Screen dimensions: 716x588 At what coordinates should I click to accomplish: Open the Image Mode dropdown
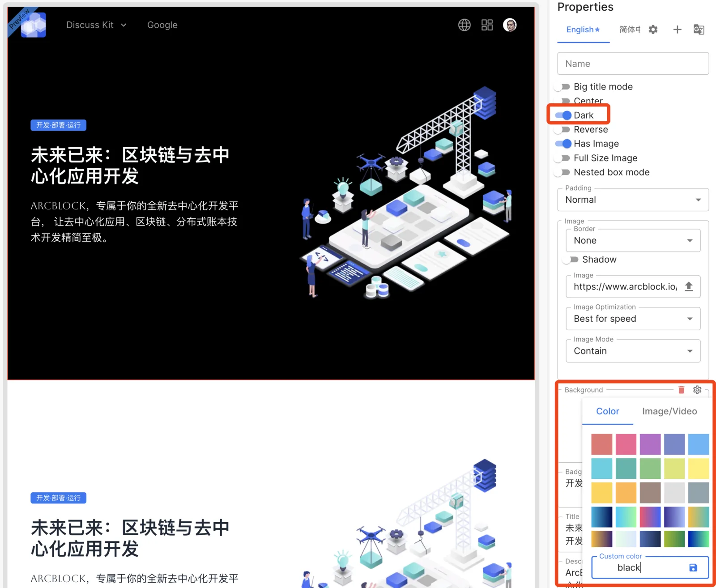pos(633,351)
